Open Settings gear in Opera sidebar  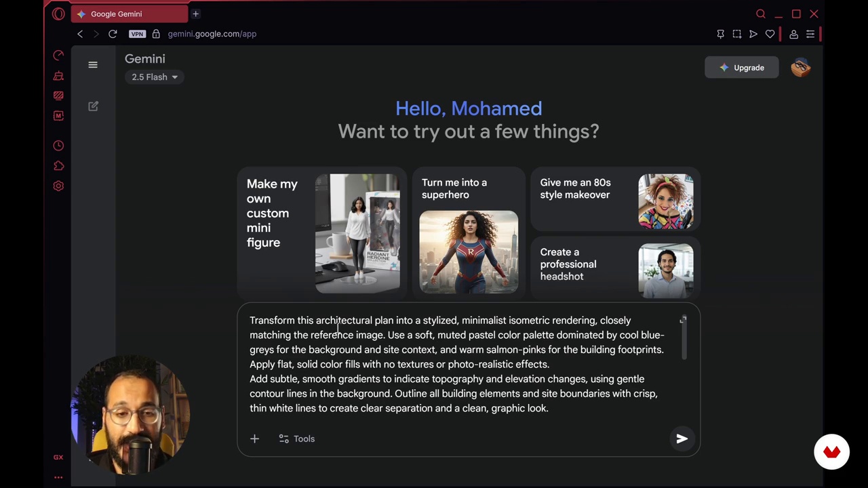tap(58, 186)
